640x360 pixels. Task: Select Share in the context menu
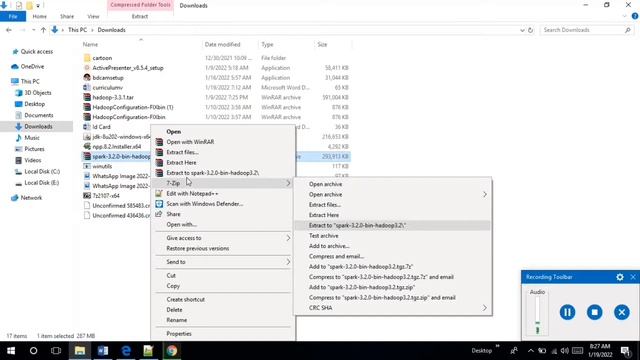coord(222,214)
